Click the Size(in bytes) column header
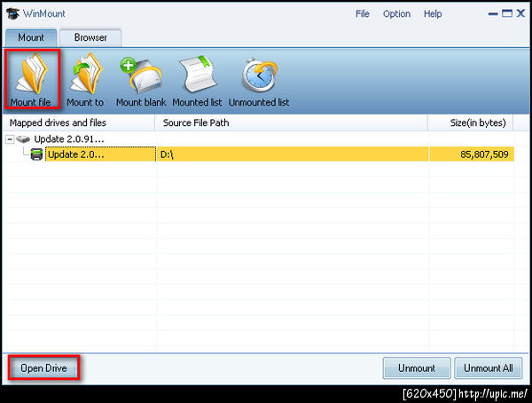This screenshot has height=403, width=532. pos(471,122)
